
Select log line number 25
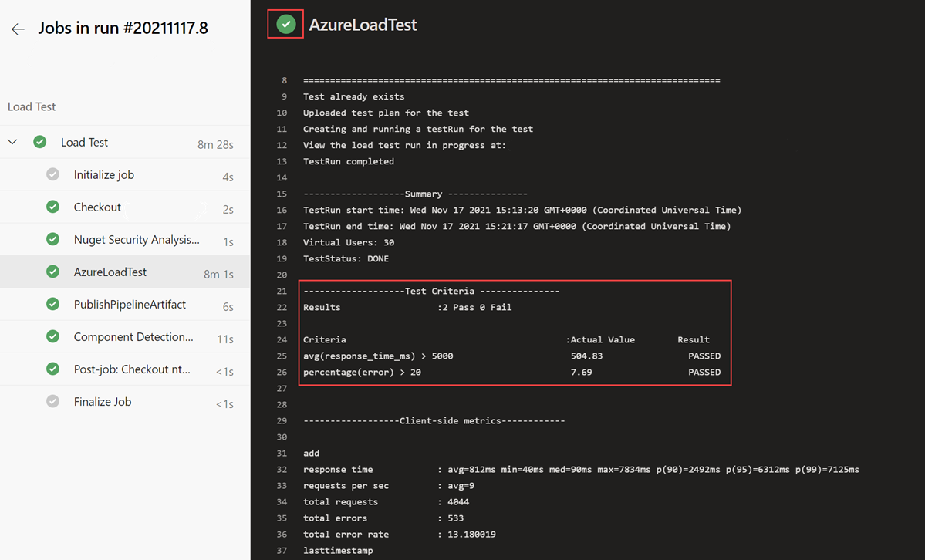click(x=282, y=356)
